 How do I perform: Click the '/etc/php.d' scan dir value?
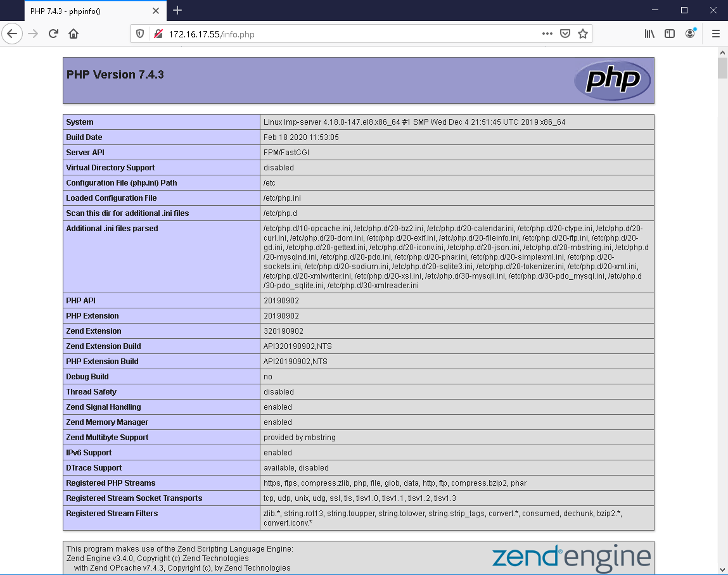pyautogui.click(x=281, y=213)
